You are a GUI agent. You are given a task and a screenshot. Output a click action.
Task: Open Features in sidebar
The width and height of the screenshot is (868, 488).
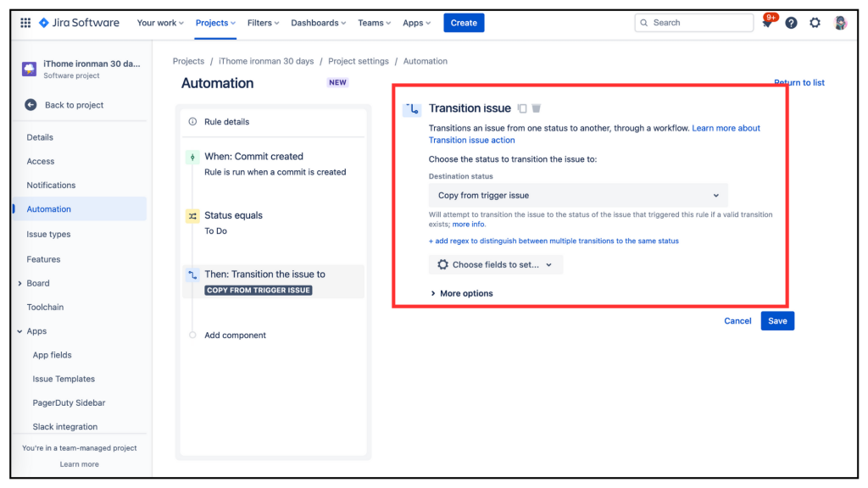[43, 259]
